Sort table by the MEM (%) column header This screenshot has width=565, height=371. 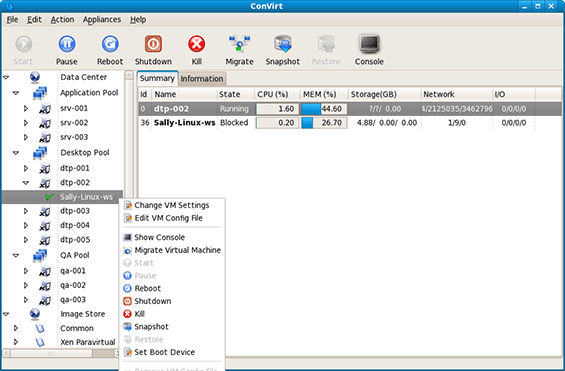tap(324, 94)
